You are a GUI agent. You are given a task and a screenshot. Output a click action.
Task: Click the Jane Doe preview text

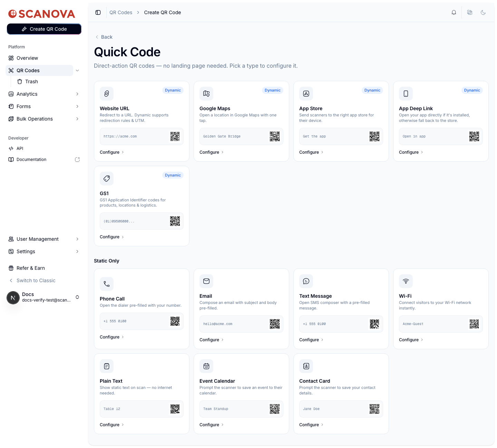tap(311, 409)
